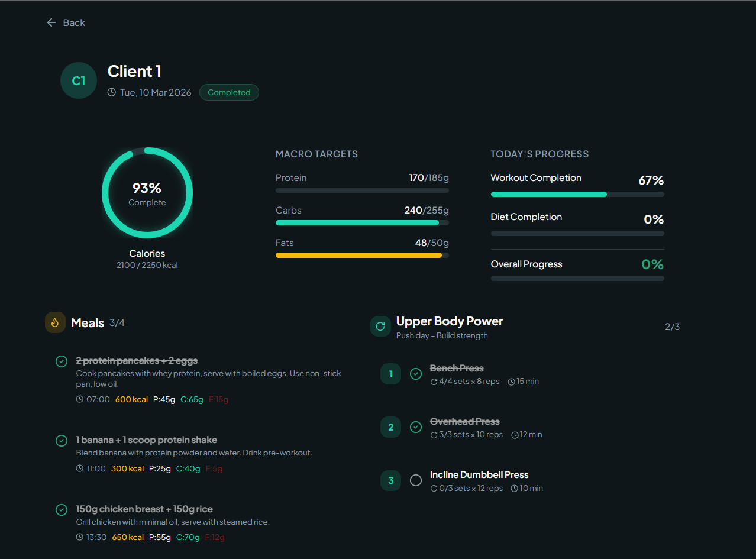756x559 pixels.
Task: Click the 170/185g protein value
Action: 429,178
